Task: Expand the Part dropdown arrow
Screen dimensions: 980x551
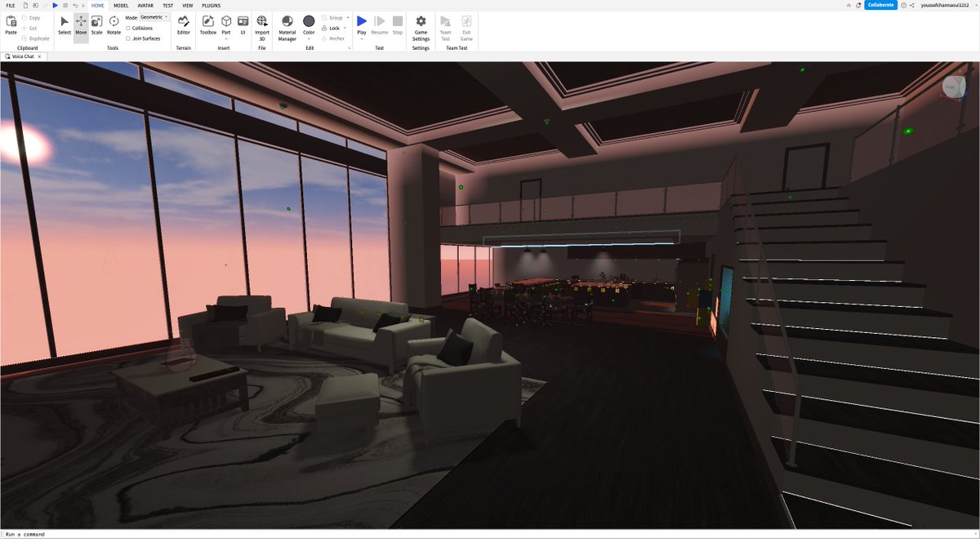Action: pos(226,39)
